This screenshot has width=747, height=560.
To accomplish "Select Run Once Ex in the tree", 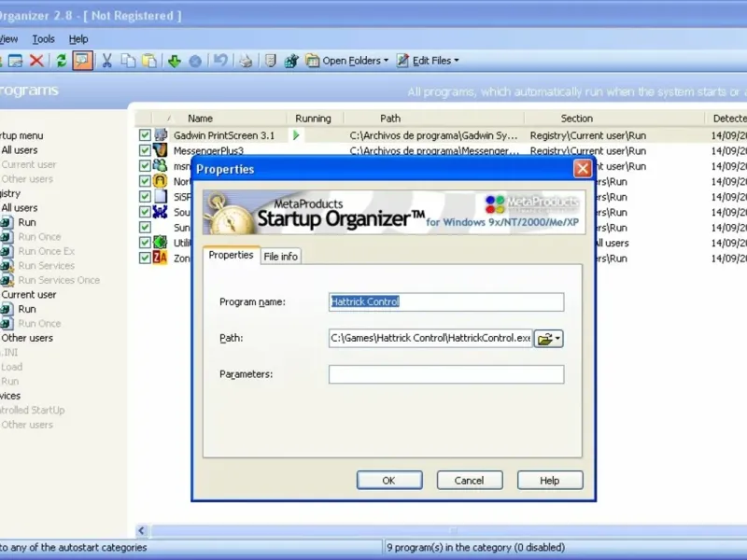I will (x=47, y=251).
